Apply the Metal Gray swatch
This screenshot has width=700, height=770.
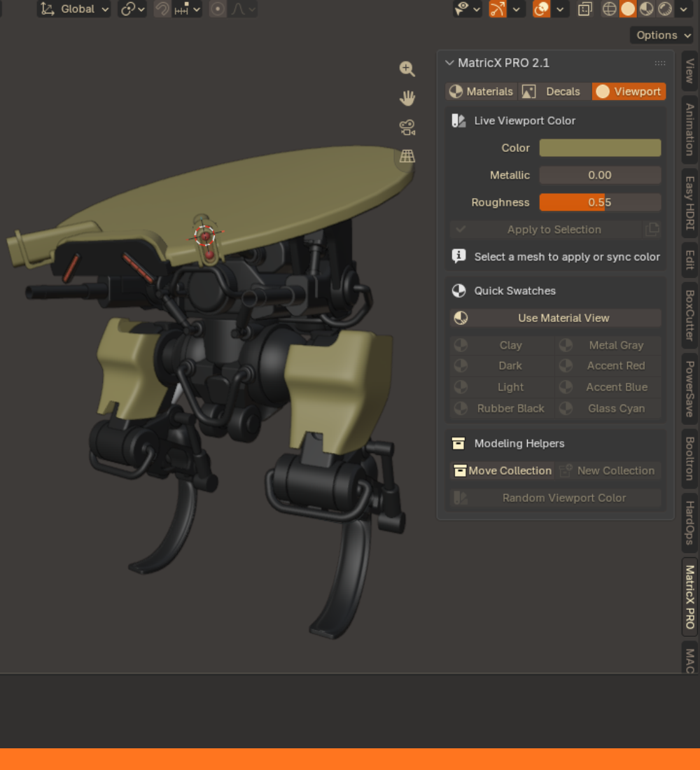[x=608, y=345]
